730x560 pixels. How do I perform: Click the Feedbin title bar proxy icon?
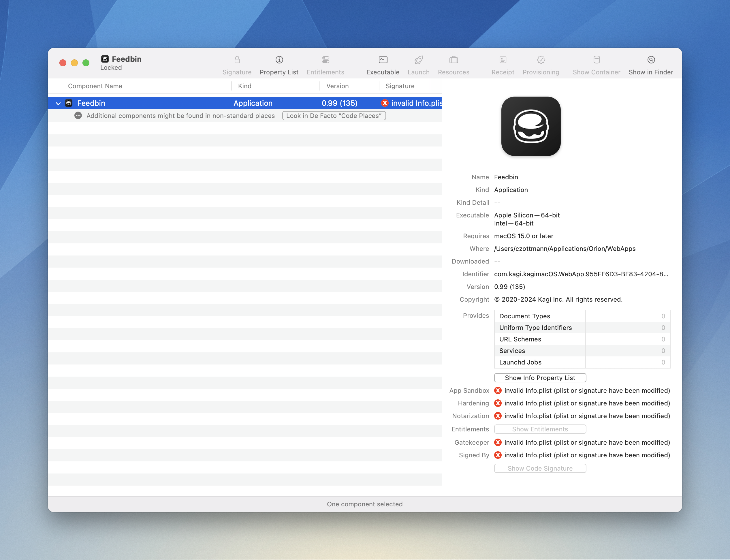[105, 59]
